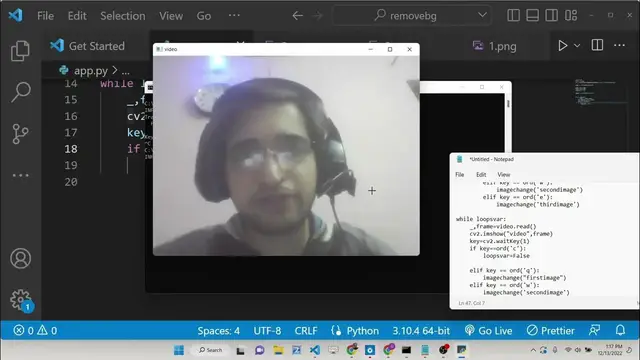Open the Selection menu
This screenshot has width=640, height=360.
[122, 16]
